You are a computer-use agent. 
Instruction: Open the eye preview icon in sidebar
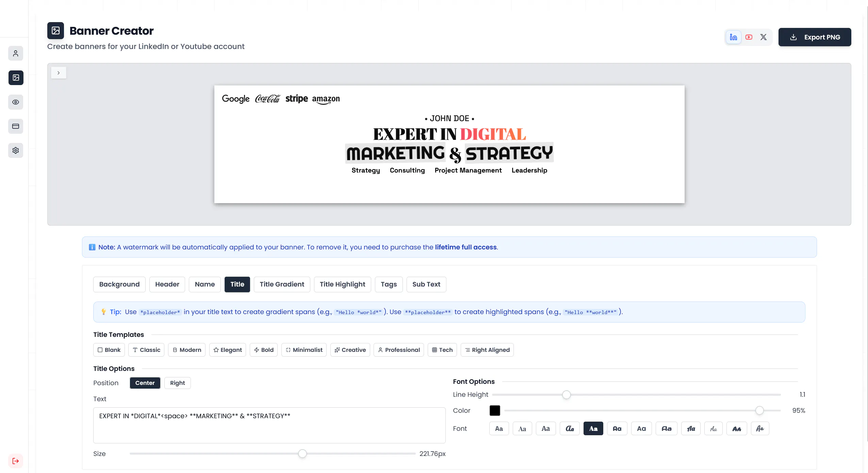pos(16,102)
